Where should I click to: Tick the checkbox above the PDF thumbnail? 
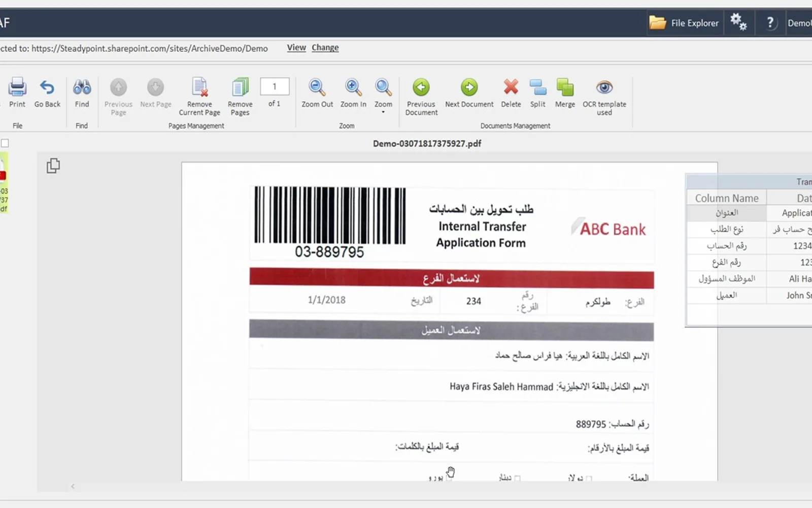pyautogui.click(x=5, y=143)
